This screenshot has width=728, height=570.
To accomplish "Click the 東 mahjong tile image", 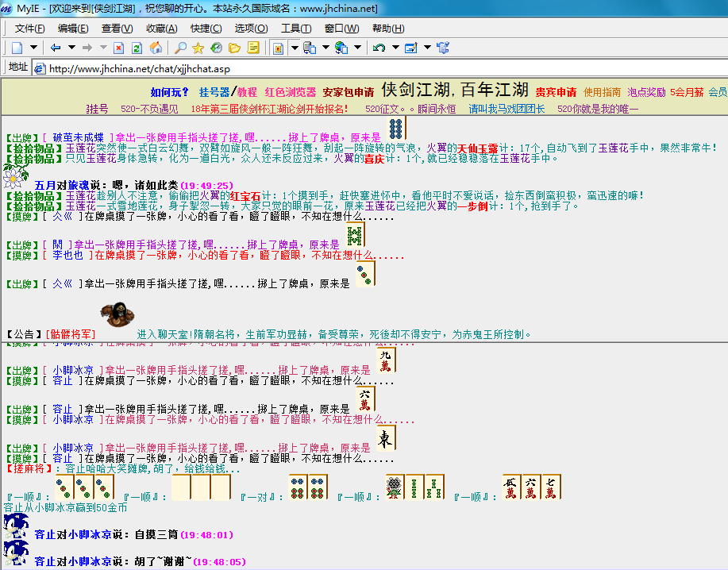I will click(386, 439).
